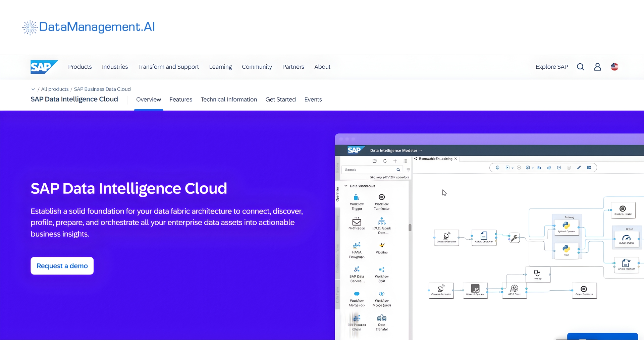The image size is (644, 362).
Task: Click the user account icon in the navbar
Action: 597,67
